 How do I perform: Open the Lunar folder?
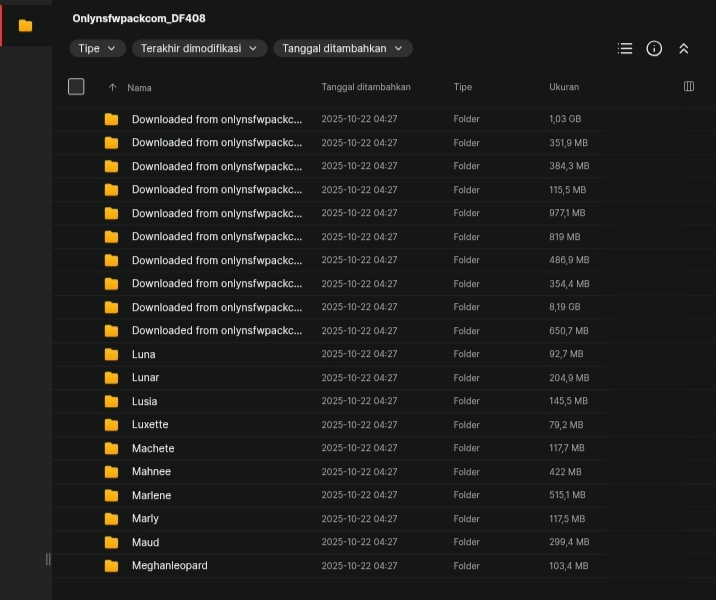coord(146,378)
